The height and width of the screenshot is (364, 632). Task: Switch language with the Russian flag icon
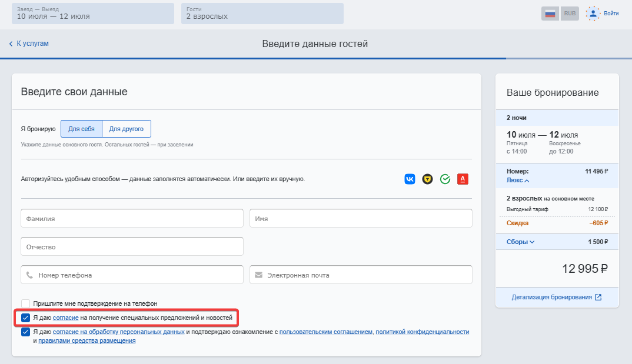(550, 14)
